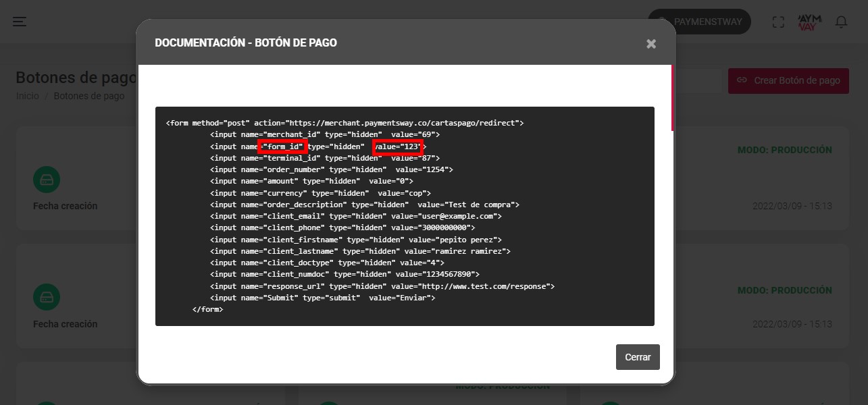The height and width of the screenshot is (405, 868).
Task: Open the hamburger sidebar menu
Action: [20, 22]
